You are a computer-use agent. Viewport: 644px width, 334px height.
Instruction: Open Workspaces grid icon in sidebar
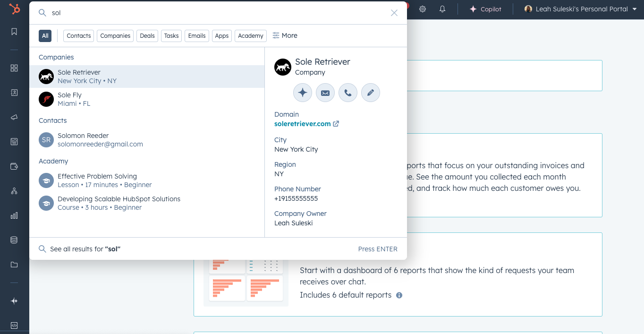click(x=14, y=68)
